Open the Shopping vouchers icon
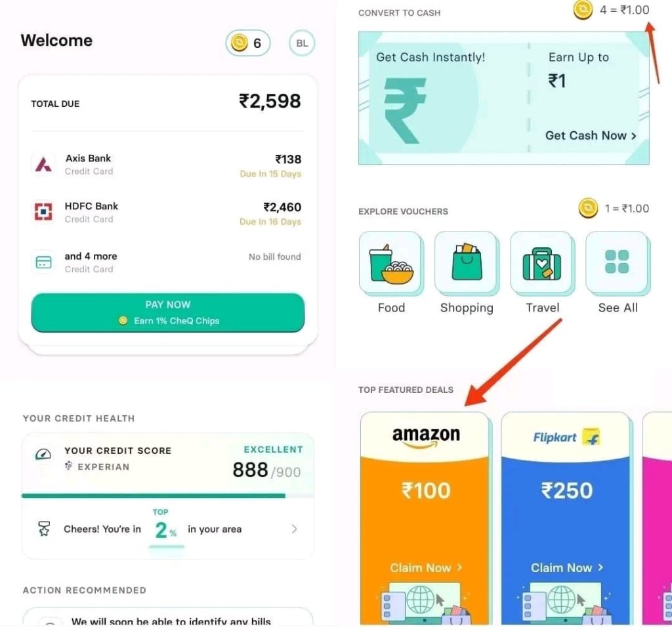 point(467,262)
